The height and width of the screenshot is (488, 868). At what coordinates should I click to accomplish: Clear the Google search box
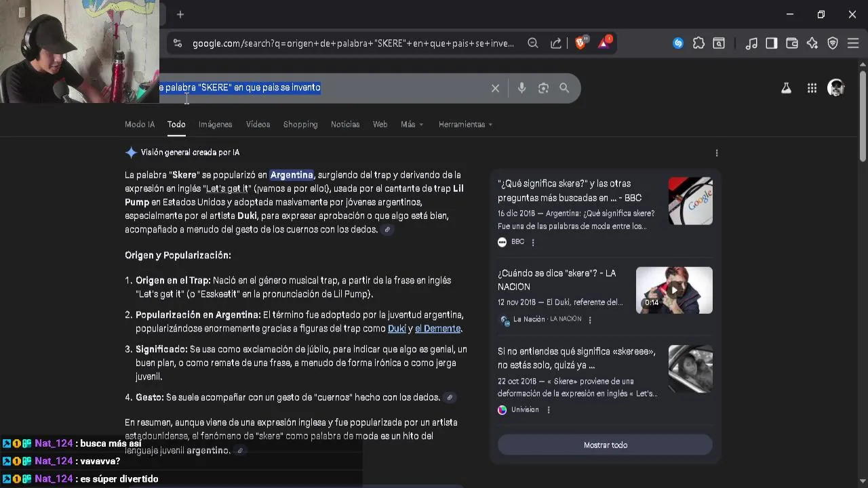(x=495, y=88)
